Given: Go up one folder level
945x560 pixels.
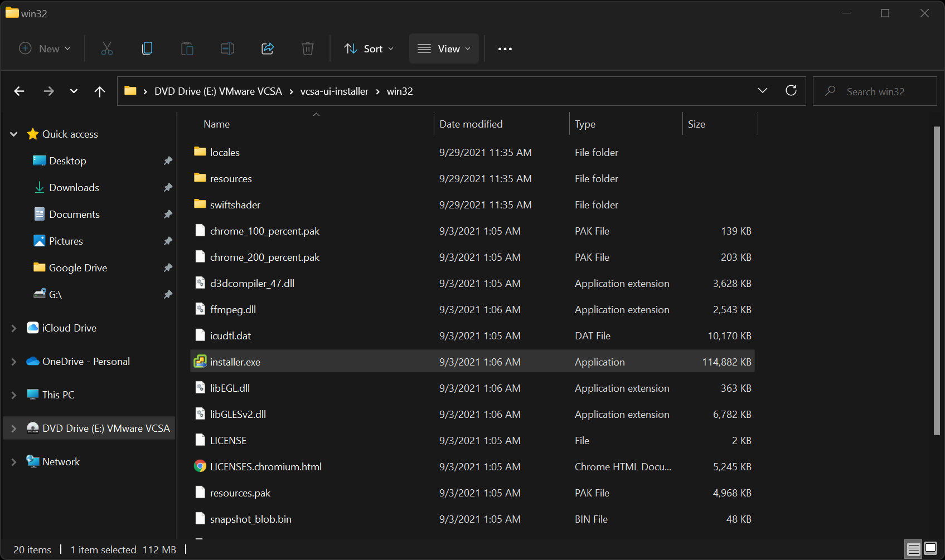Looking at the screenshot, I should pyautogui.click(x=100, y=91).
